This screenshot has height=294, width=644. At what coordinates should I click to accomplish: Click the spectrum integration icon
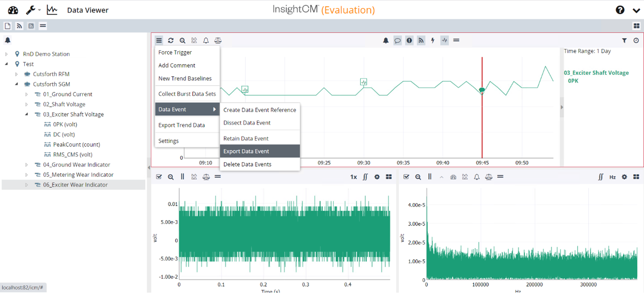coord(601,177)
